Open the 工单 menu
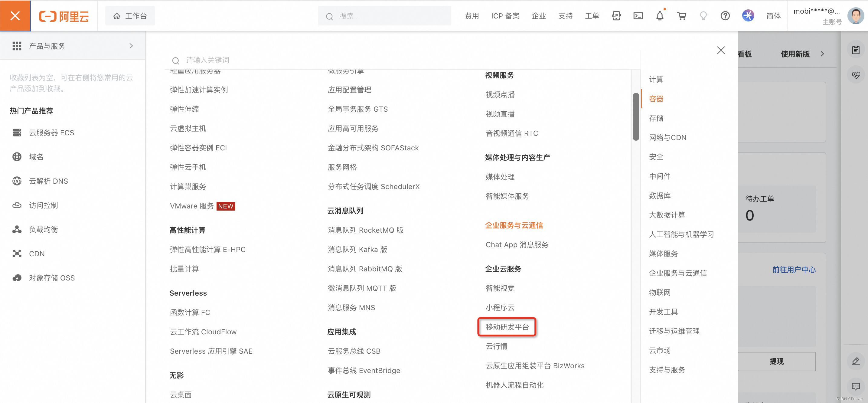This screenshot has width=868, height=403. [592, 16]
